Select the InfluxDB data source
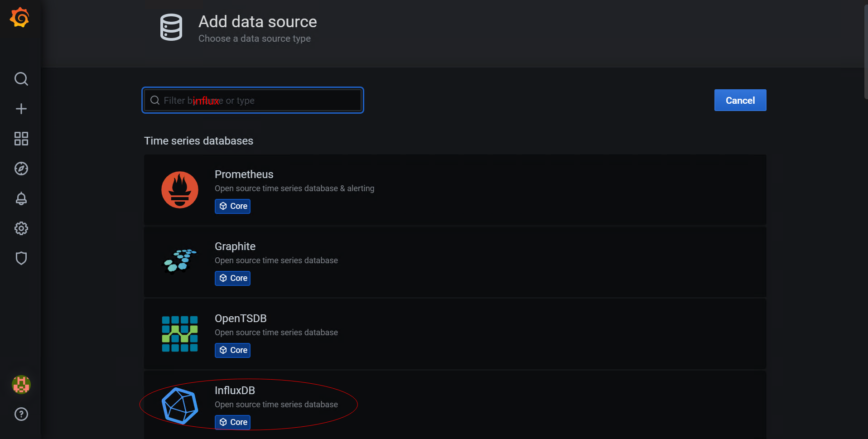Image resolution: width=868 pixels, height=439 pixels. (235, 391)
